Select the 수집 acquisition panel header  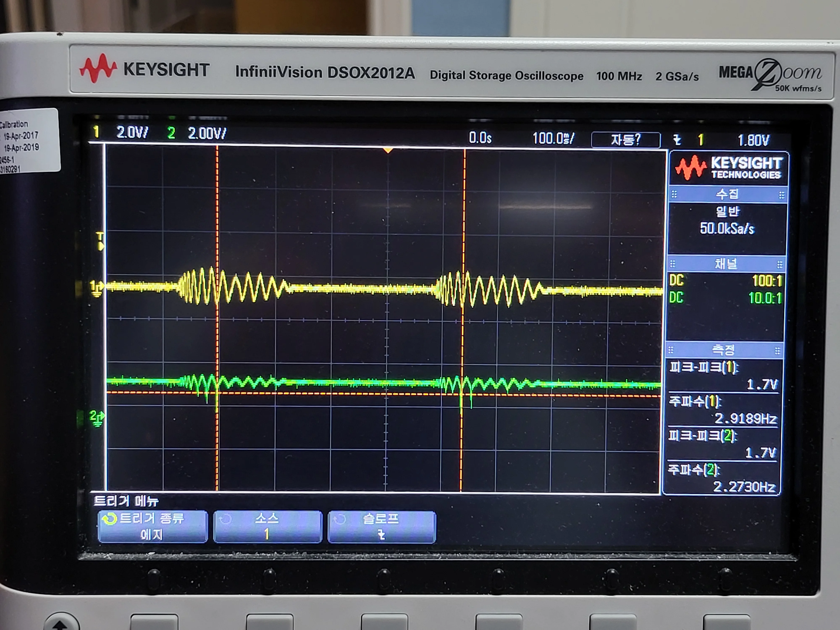[727, 195]
